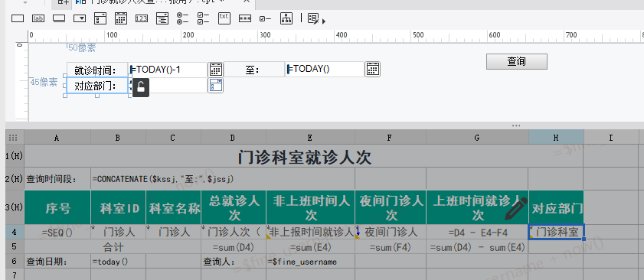
Task: Select column D header
Action: [234, 138]
